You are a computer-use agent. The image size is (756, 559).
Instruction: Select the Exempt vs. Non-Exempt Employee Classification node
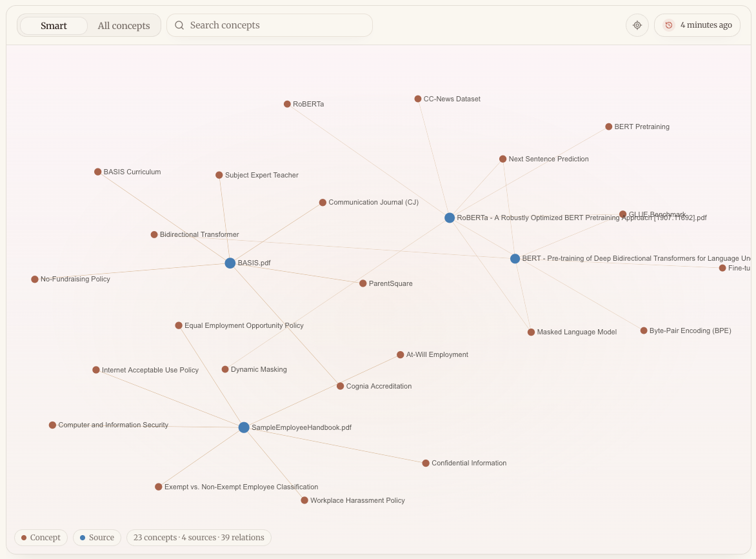coord(159,487)
